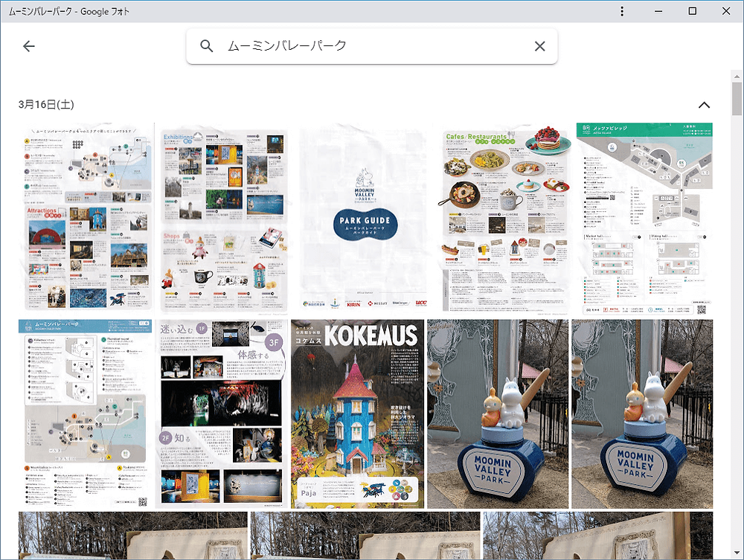The width and height of the screenshot is (744, 560).
Task: Click the vertical scrollbar thumb
Action: coord(737,99)
